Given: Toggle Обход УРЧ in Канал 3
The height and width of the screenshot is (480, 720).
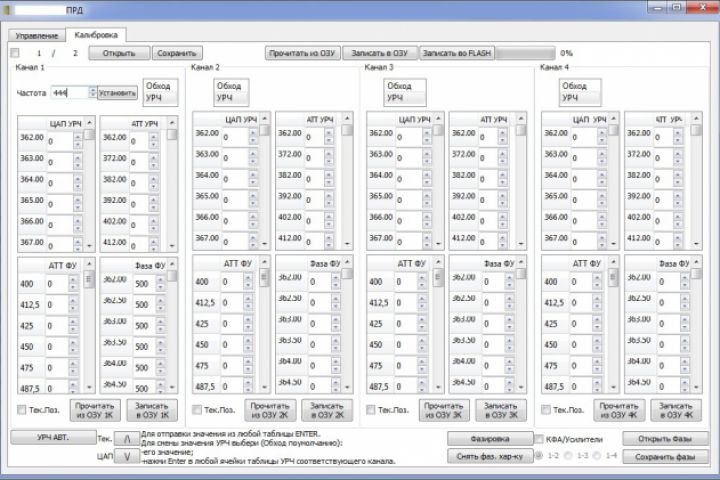Looking at the screenshot, I should pos(405,92).
